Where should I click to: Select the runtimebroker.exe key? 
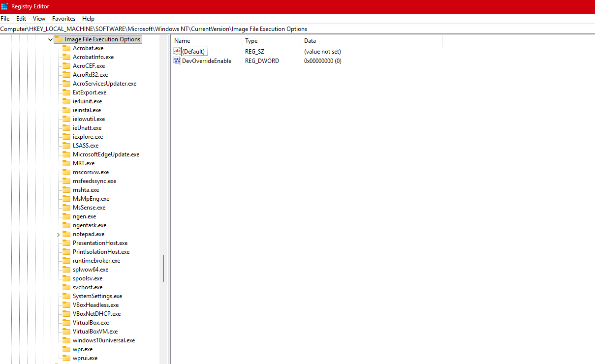point(96,261)
